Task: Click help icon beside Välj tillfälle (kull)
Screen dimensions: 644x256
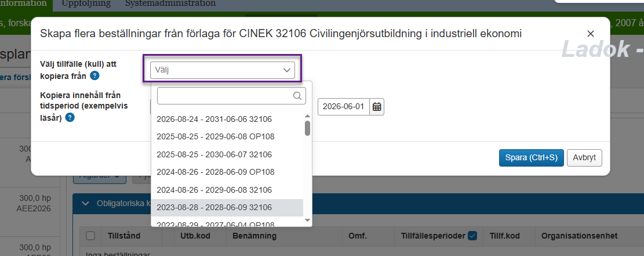Action: [x=94, y=75]
